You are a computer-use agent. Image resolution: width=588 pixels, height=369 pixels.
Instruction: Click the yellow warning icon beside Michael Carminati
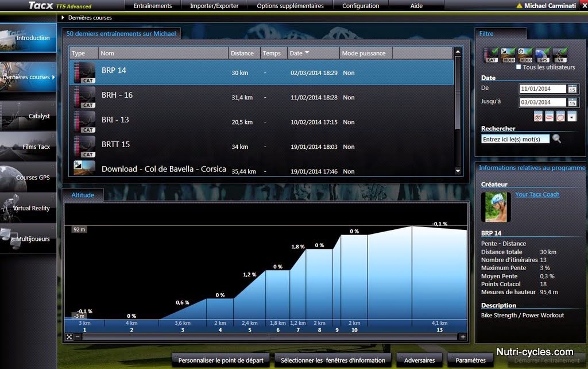tap(519, 6)
